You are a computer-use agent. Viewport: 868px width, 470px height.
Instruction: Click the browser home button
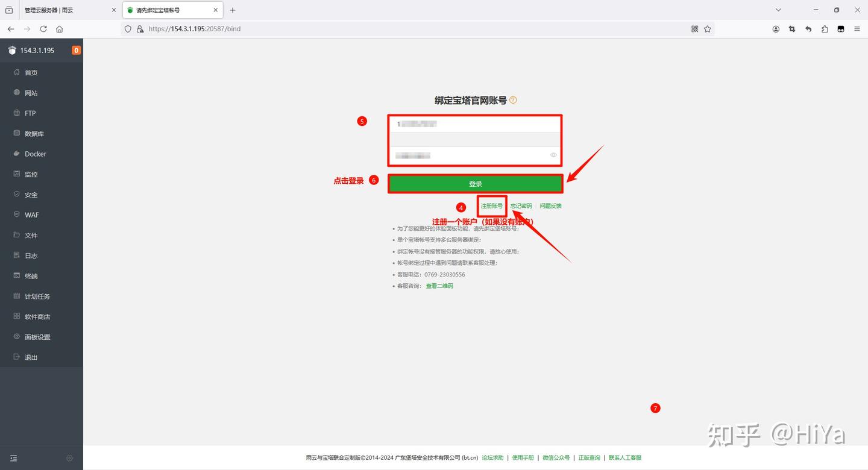(x=60, y=29)
